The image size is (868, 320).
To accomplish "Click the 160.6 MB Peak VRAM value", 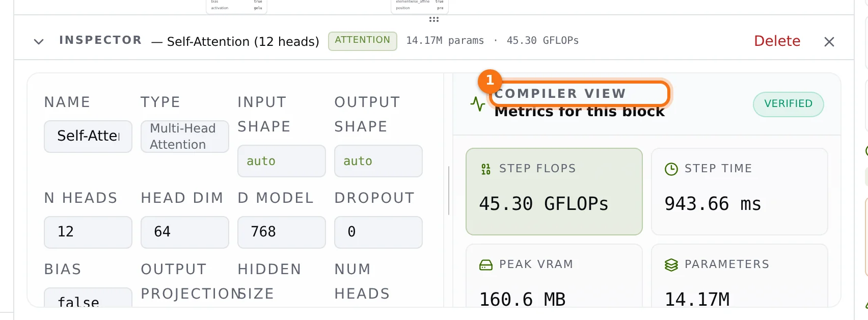I will pyautogui.click(x=523, y=300).
